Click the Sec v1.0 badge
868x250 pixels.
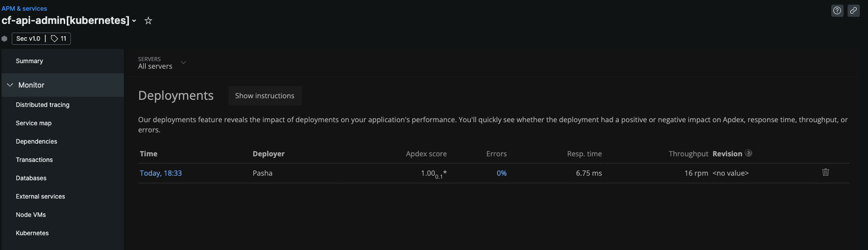(29, 39)
